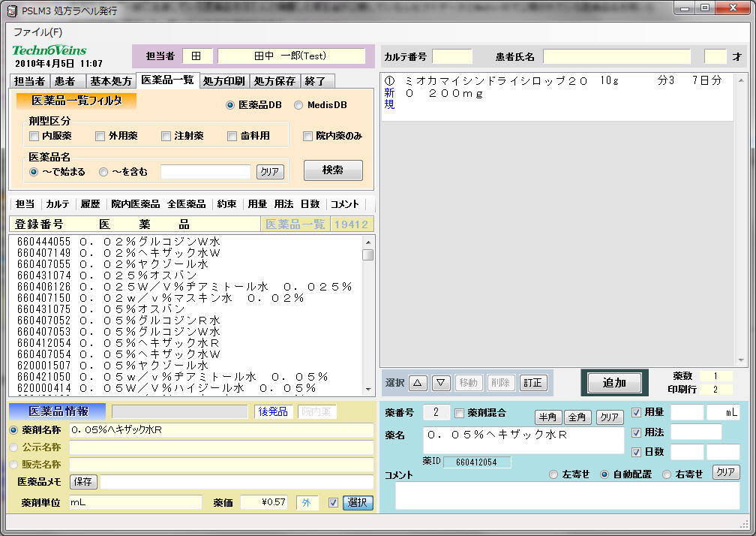Click 全医薬品 in the list toolbar

(187, 204)
